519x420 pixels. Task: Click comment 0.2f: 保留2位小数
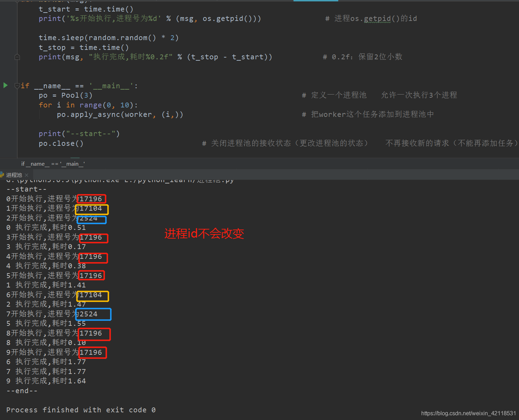click(363, 57)
